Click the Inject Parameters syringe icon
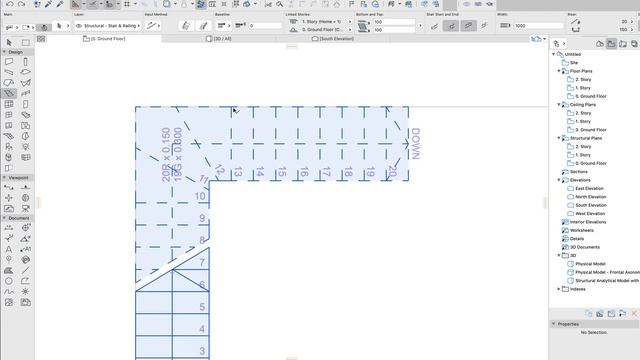The width and height of the screenshot is (640, 360). tap(60, 4)
